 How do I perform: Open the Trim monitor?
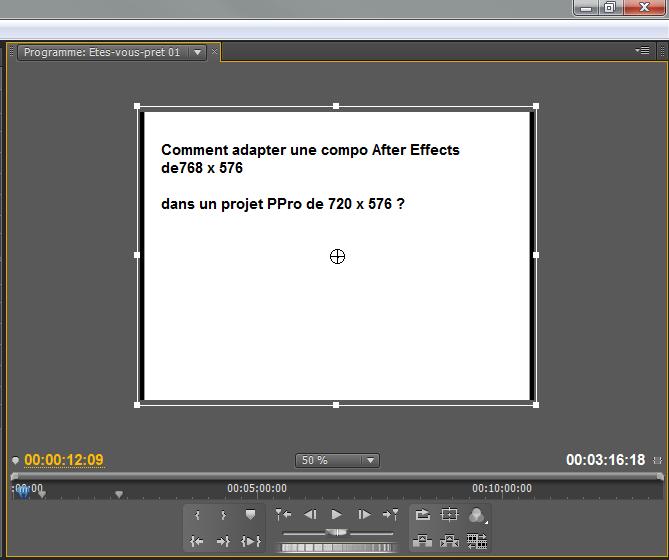pos(477,541)
